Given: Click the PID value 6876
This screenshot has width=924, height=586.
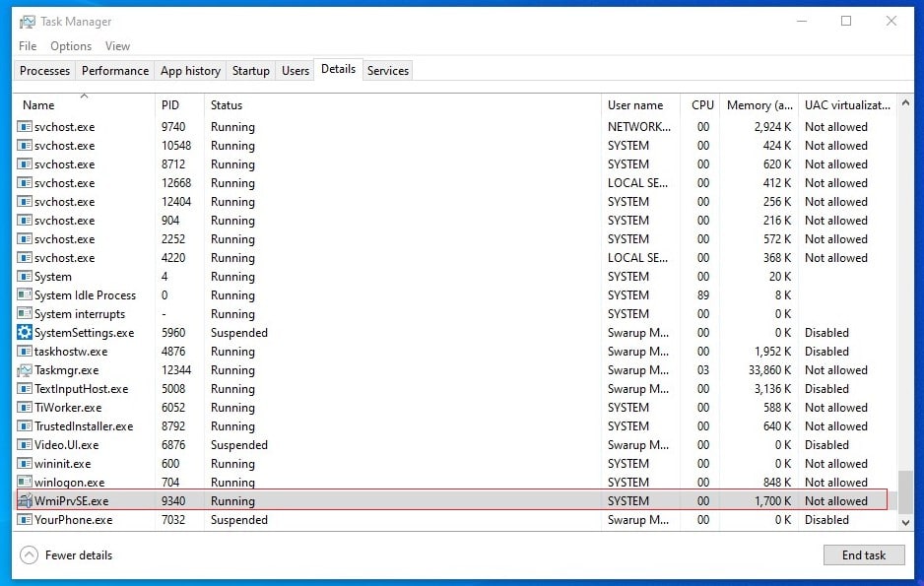Looking at the screenshot, I should coord(173,445).
